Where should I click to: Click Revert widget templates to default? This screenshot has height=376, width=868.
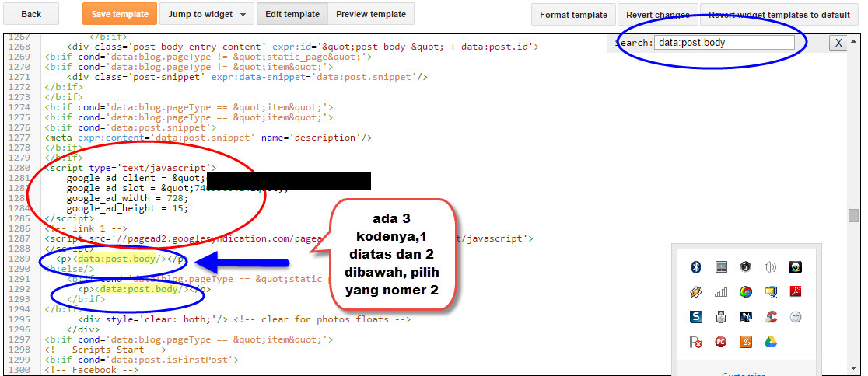(779, 15)
